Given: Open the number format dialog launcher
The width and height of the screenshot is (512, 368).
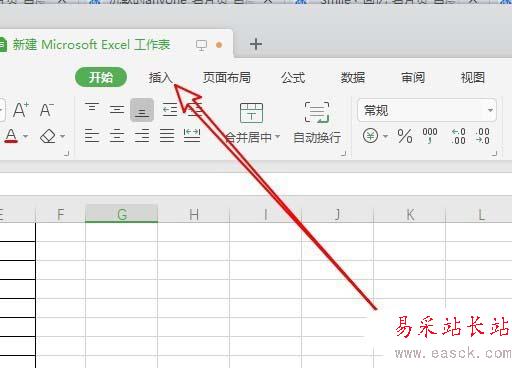Looking at the screenshot, I should coord(494,154).
